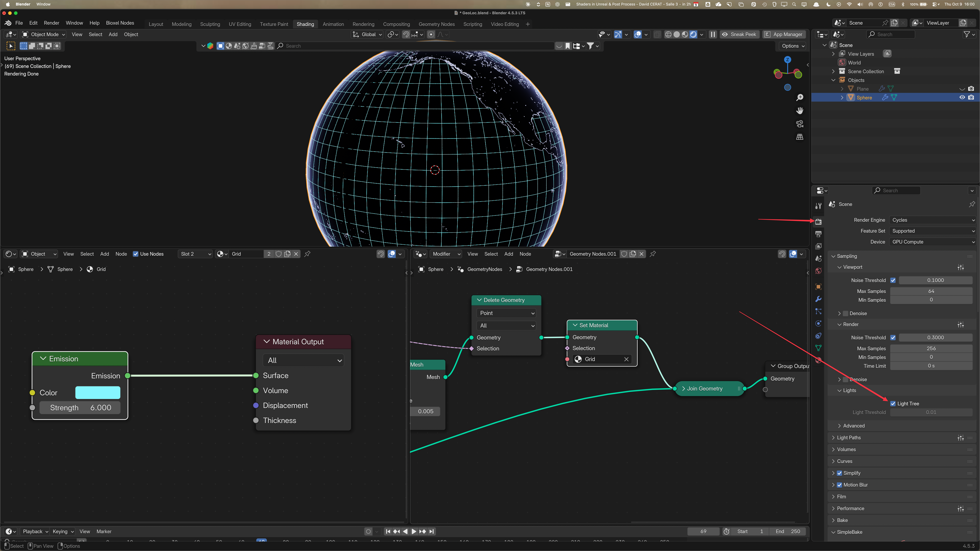Viewport: 980px width, 551px height.
Task: Toggle Viewport Noise Threshold checkbox
Action: (x=893, y=280)
